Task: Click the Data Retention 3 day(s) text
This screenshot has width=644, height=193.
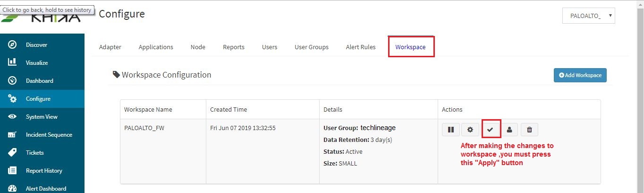Action: tap(358, 140)
